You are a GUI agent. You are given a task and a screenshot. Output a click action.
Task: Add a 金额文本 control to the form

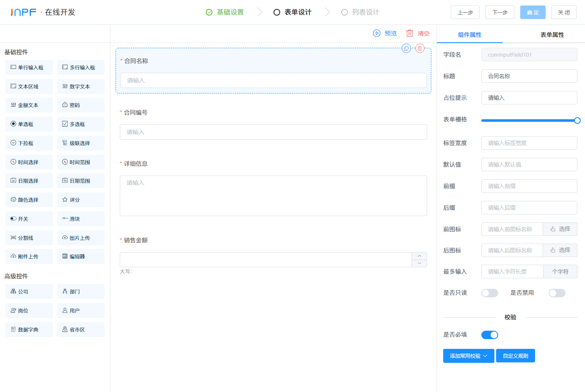[x=29, y=105]
